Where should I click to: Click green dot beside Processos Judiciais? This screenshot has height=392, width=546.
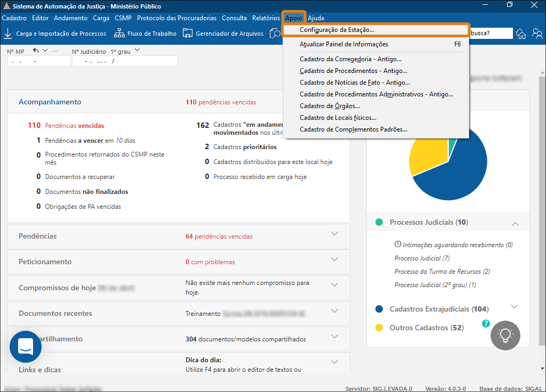tap(379, 222)
